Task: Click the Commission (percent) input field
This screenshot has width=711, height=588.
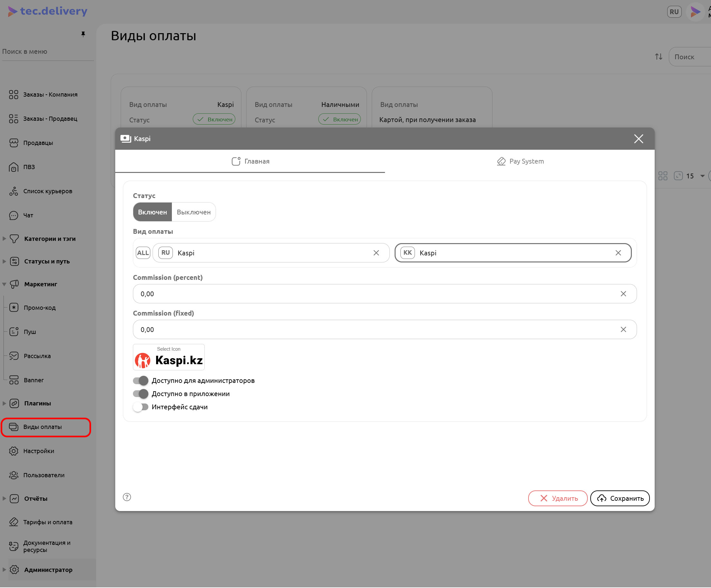Action: pos(385,294)
